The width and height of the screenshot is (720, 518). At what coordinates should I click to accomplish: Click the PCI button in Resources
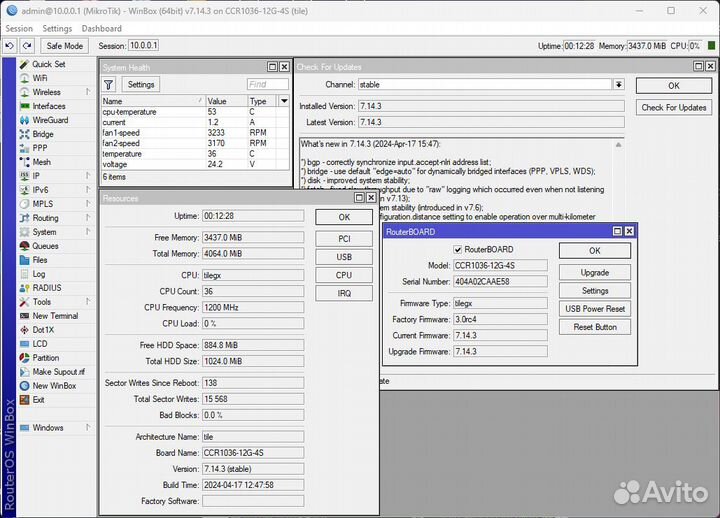(344, 239)
